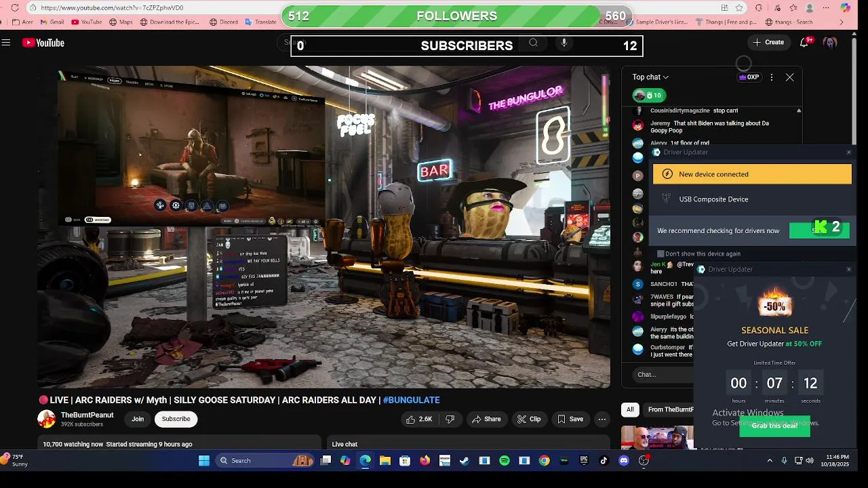Screen dimensions: 868x488
Task: Open 'Download the Epic...' bookmark
Action: point(170,22)
